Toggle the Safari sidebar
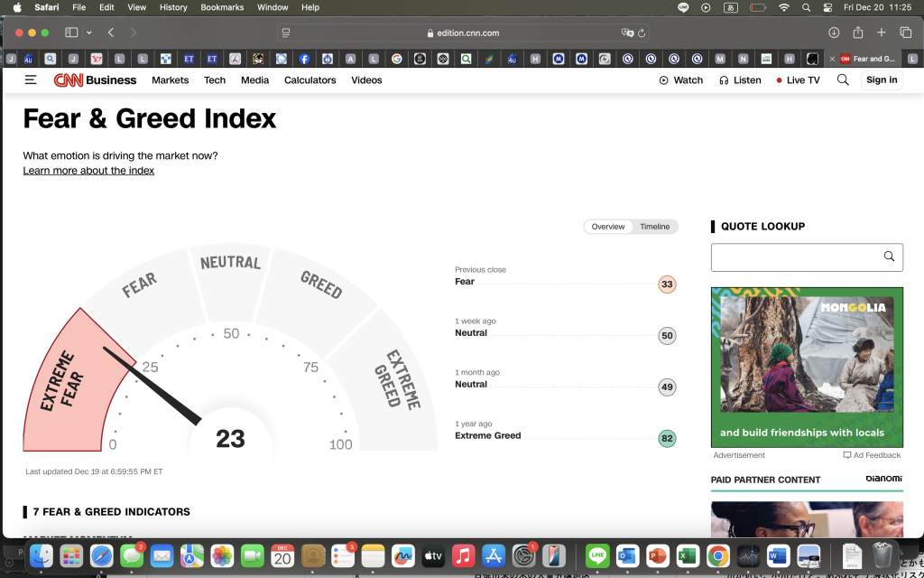924x578 pixels. click(x=71, y=33)
